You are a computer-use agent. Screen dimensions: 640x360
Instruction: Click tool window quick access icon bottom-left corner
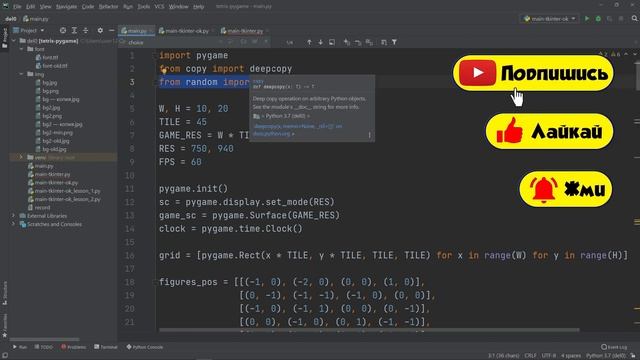(x=4, y=356)
